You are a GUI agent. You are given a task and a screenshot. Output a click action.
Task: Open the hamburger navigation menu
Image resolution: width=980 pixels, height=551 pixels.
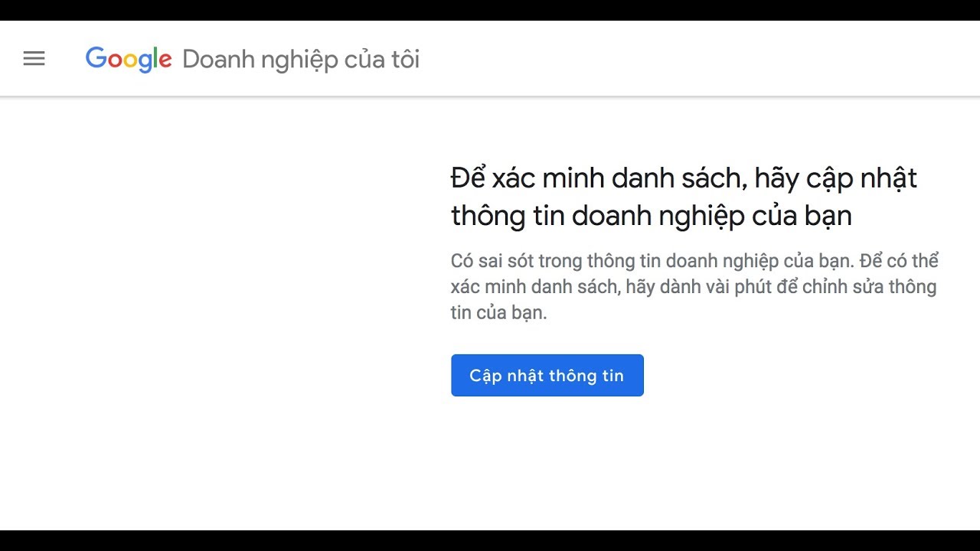click(x=34, y=59)
